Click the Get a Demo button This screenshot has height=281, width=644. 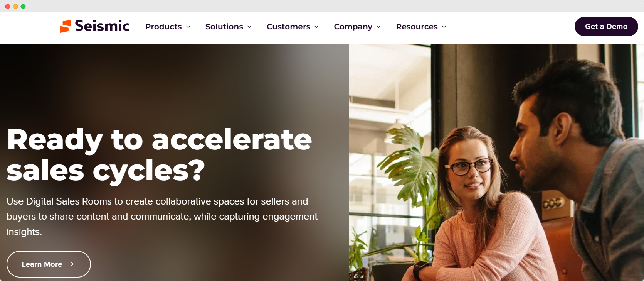(606, 26)
